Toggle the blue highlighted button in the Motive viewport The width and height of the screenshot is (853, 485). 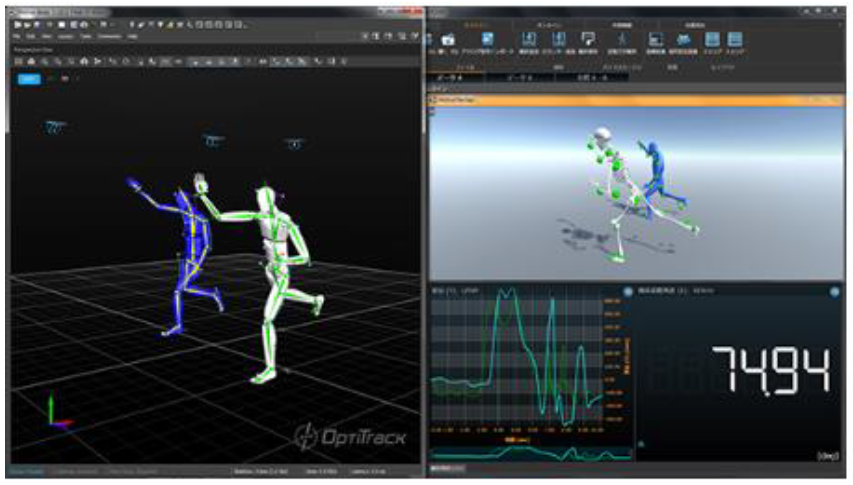click(29, 77)
